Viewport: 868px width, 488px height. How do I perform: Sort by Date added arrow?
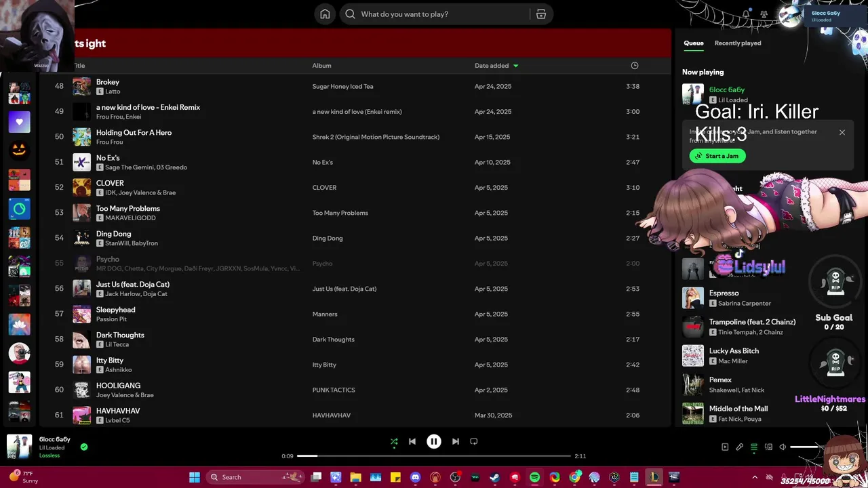(x=515, y=66)
